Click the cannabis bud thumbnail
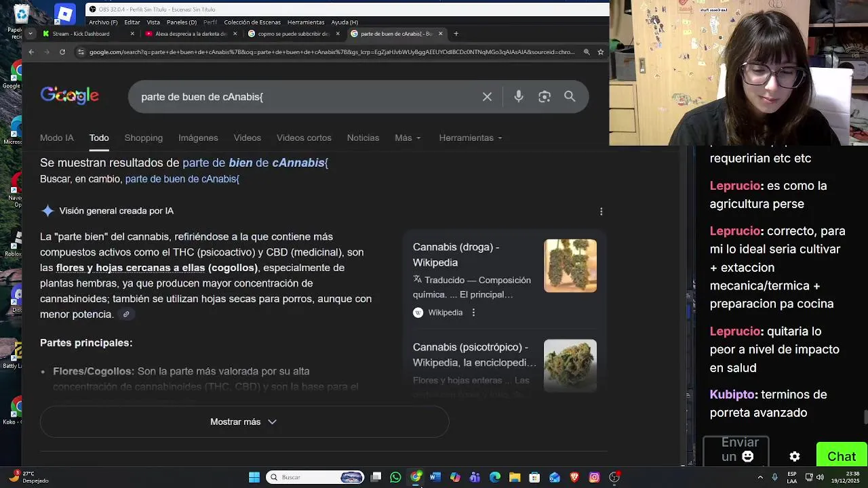 click(570, 365)
